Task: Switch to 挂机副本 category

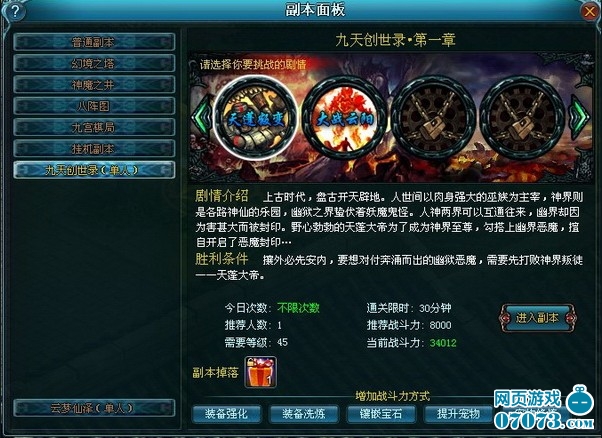Action: (x=94, y=149)
